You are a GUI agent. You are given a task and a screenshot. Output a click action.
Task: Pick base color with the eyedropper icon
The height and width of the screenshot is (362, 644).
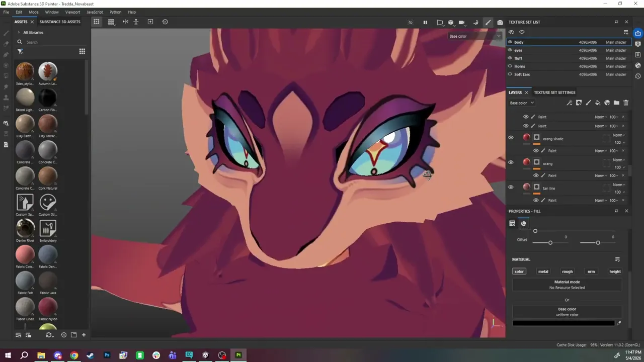pos(619,323)
